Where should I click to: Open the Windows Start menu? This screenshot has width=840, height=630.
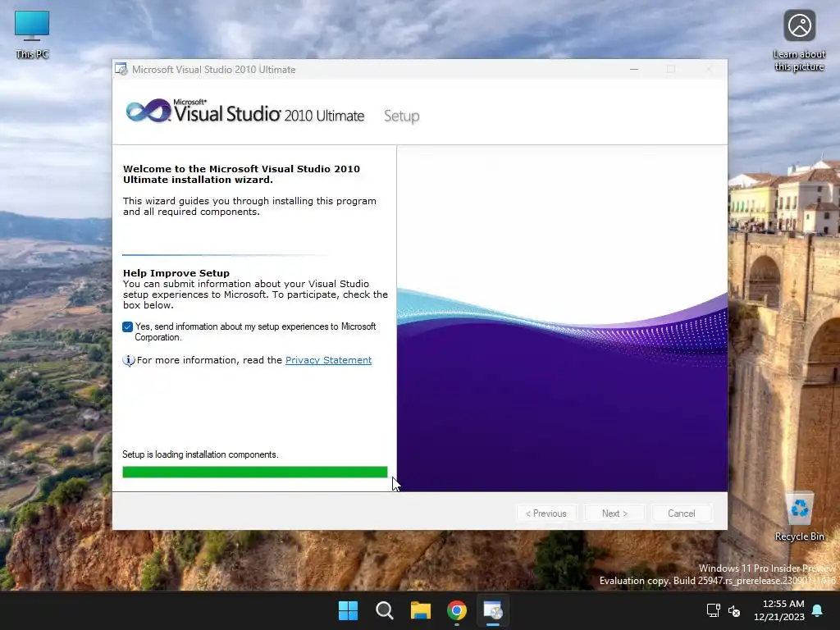click(348, 610)
